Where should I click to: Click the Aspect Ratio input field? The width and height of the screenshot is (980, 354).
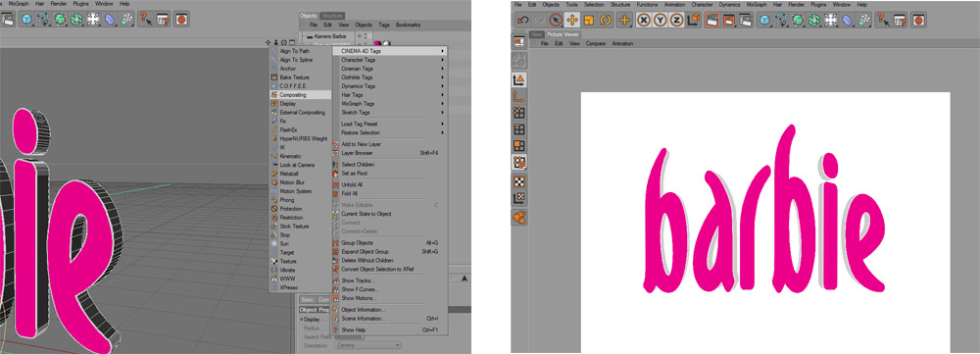pos(351,336)
